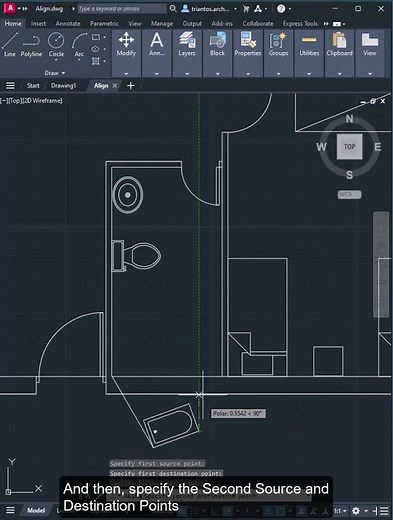Screen dimensions: 393x520
Task: Switch to the Drawing1 file tab
Action: point(64,86)
